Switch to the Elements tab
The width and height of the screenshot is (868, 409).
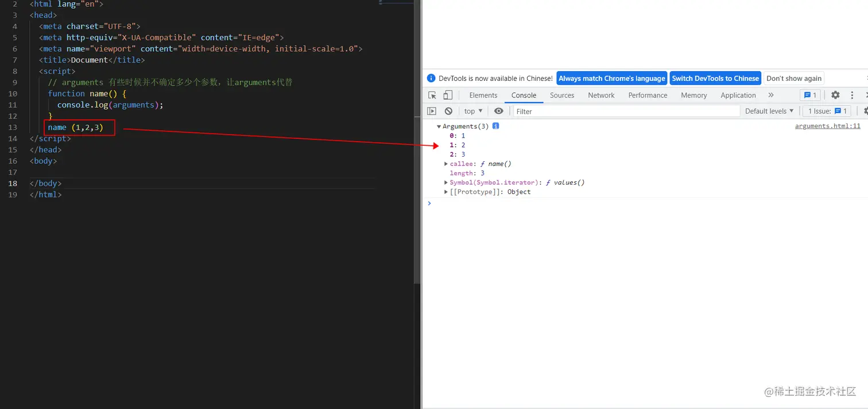click(x=483, y=95)
